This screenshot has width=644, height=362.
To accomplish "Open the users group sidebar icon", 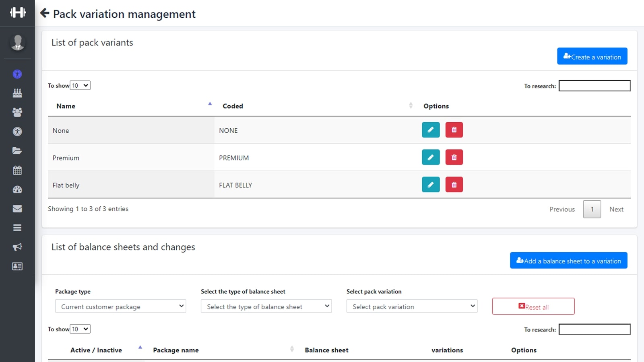I will click(x=17, y=112).
